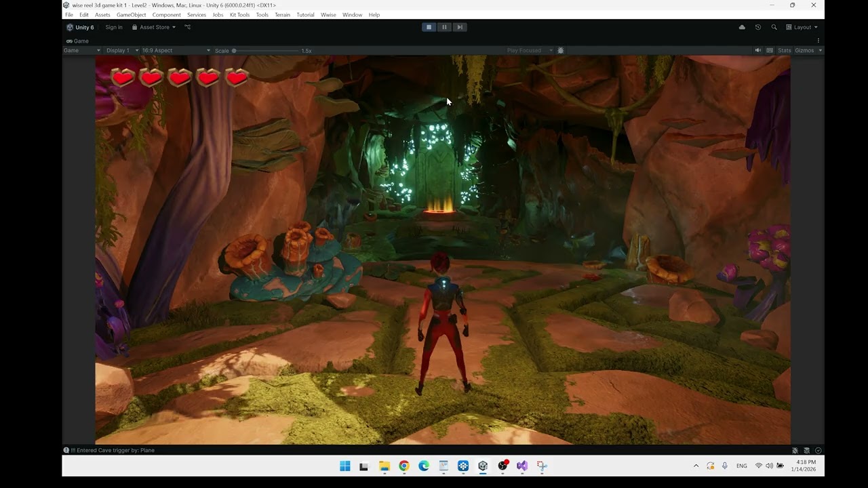Toggle the Game view shortcuts keyboard icon
This screenshot has height=488, width=868.
[x=770, y=51]
